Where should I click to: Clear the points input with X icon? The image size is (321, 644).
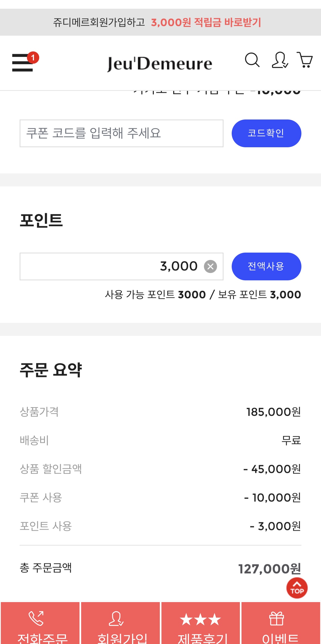(210, 266)
